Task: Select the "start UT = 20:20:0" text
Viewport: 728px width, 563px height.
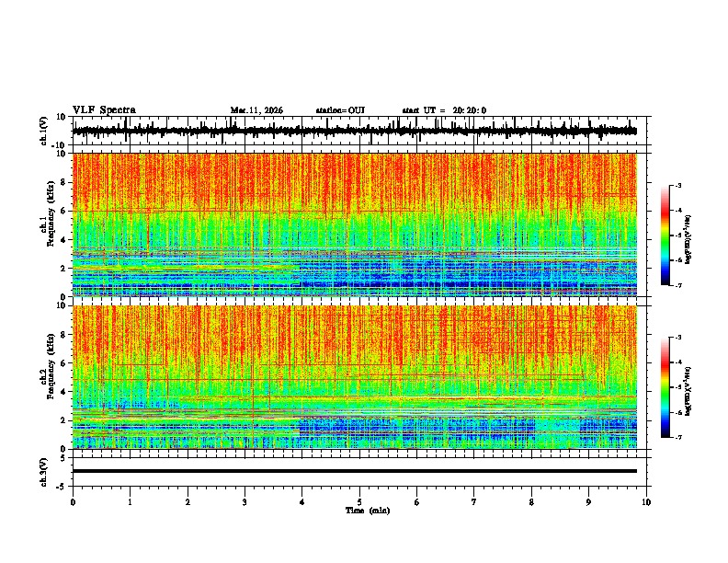Action: [444, 110]
